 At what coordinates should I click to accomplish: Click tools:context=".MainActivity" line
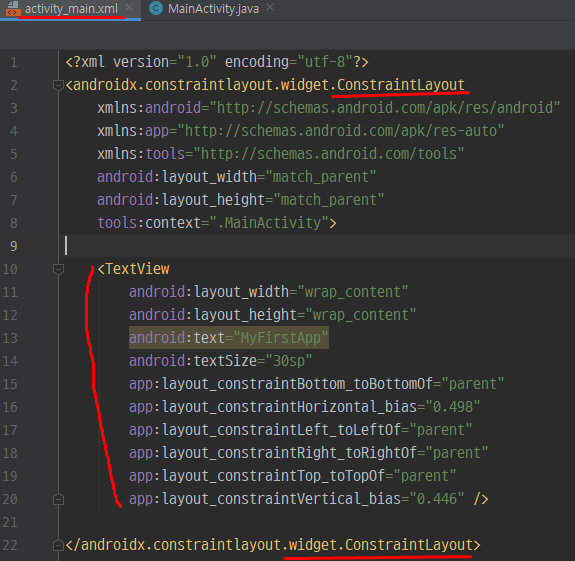click(217, 223)
